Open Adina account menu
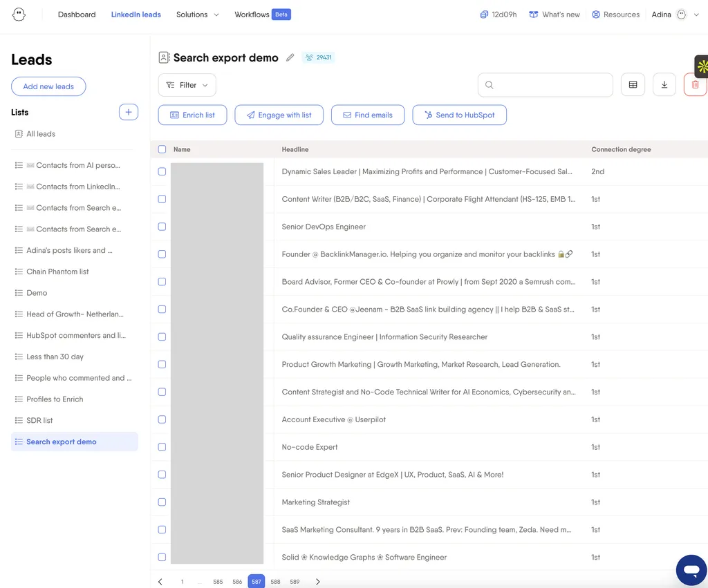The height and width of the screenshot is (588, 708). pos(669,15)
